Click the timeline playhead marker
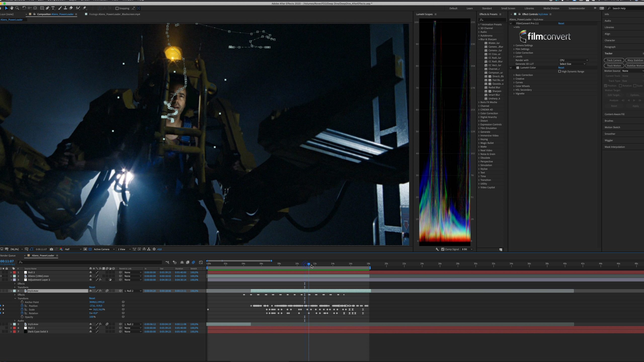 pos(309,264)
